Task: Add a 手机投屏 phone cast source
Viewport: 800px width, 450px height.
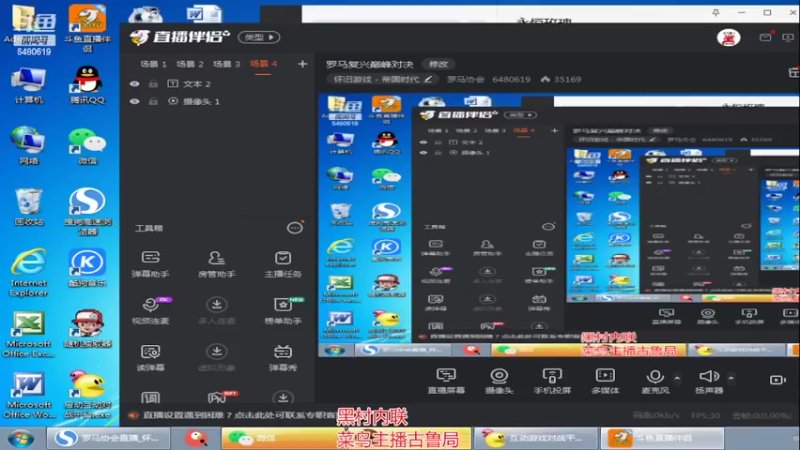Action: pos(552,381)
